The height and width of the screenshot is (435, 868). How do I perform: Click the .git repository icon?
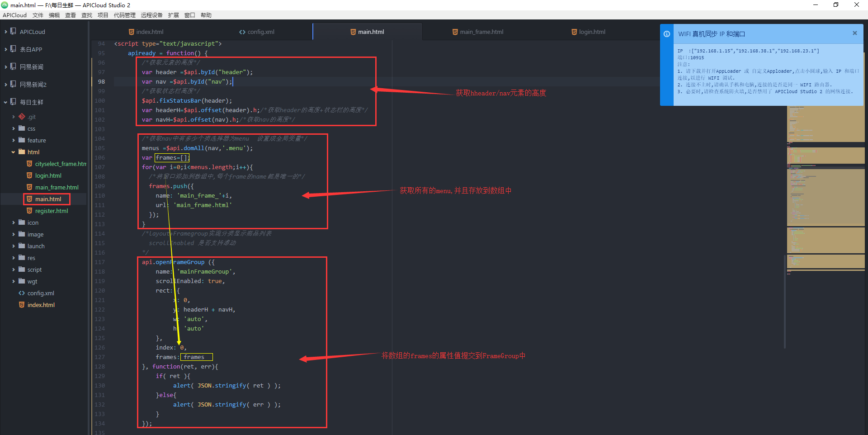pos(22,117)
